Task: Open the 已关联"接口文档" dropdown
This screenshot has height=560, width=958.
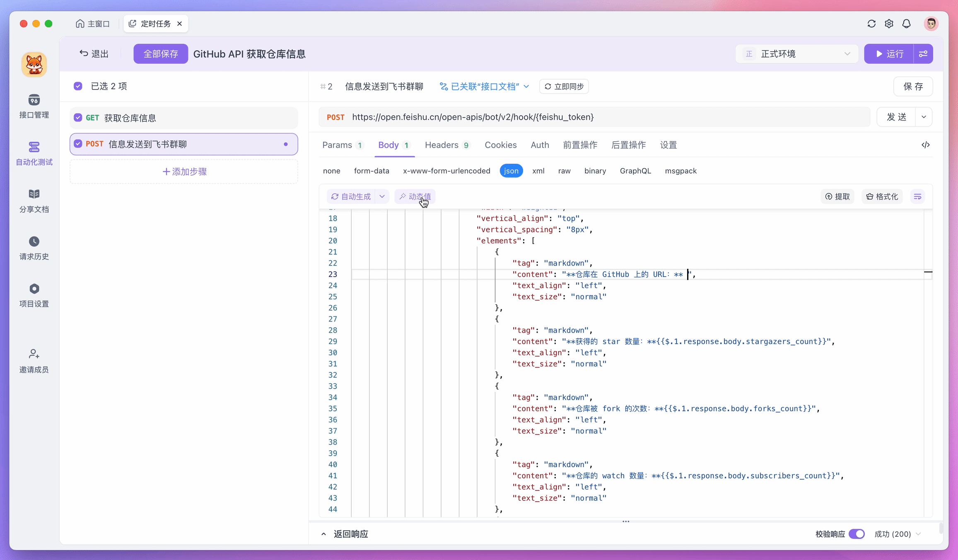Action: 484,87
